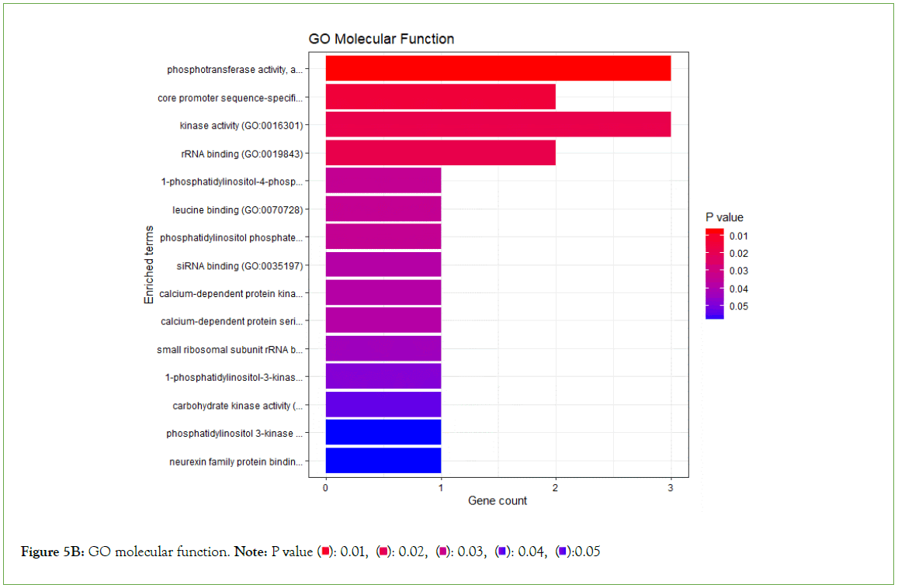
Task: Click the 'Gene count' x-axis title
Action: coord(497,501)
